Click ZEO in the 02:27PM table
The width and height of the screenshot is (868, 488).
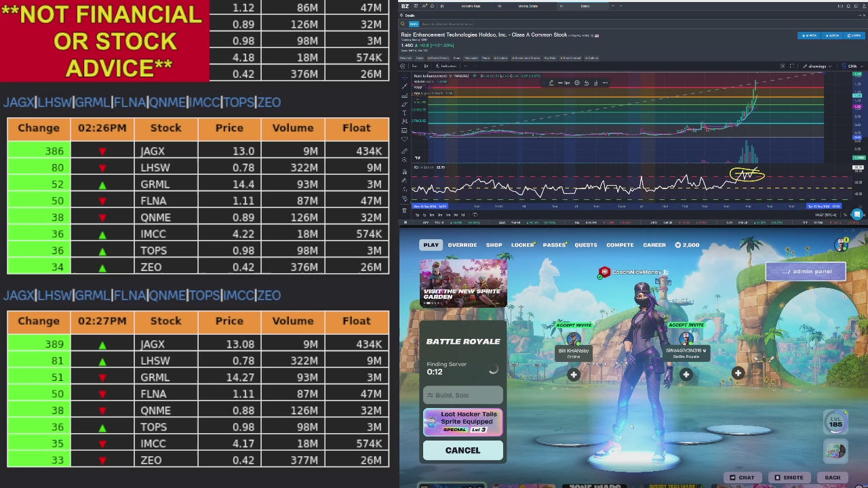tap(151, 460)
